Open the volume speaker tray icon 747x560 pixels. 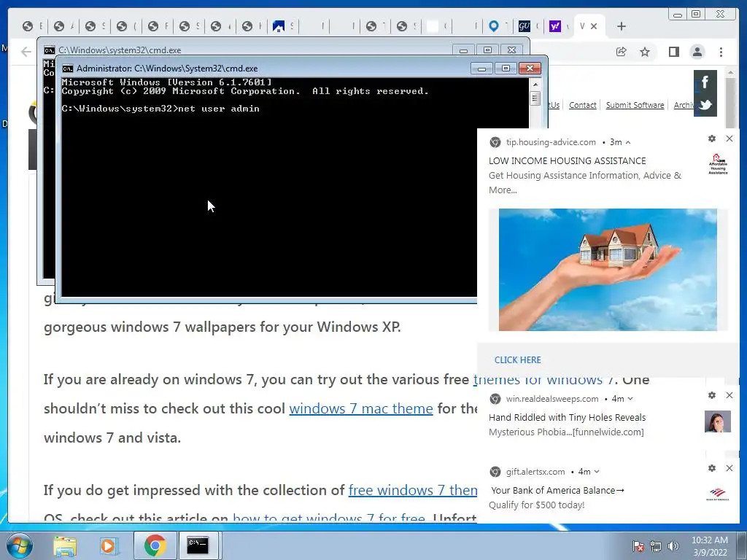click(x=673, y=546)
